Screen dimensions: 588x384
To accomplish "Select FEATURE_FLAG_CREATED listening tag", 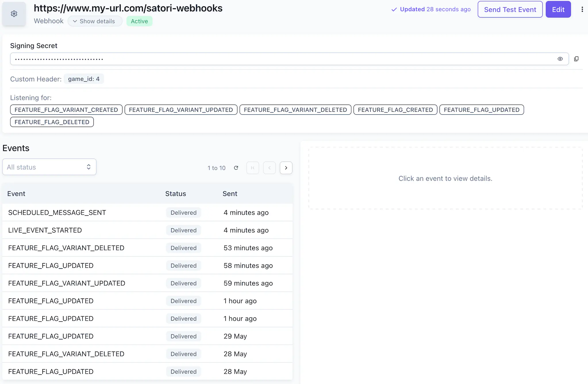I will (x=395, y=110).
